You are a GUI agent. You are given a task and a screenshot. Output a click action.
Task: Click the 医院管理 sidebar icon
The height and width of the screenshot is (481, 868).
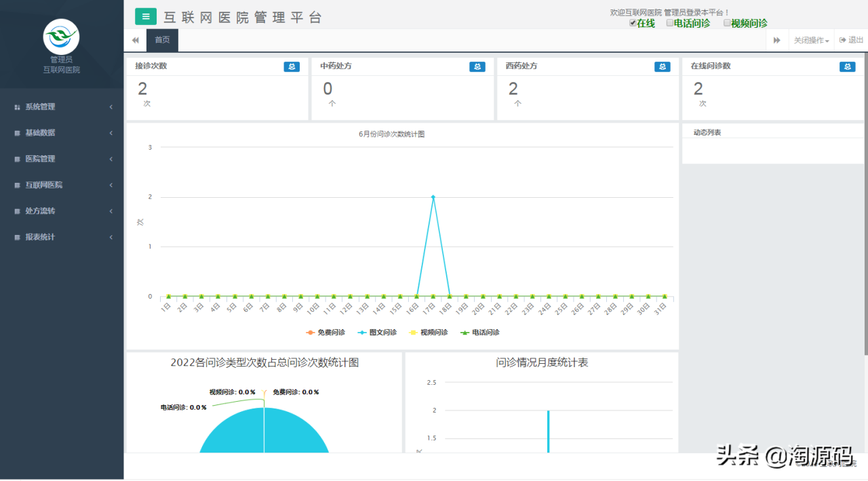tap(18, 159)
